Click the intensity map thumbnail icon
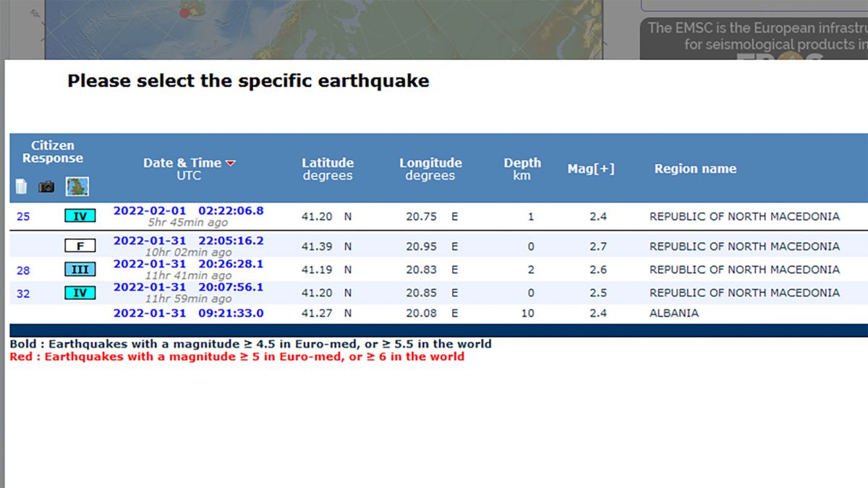This screenshot has height=488, width=868. [77, 187]
